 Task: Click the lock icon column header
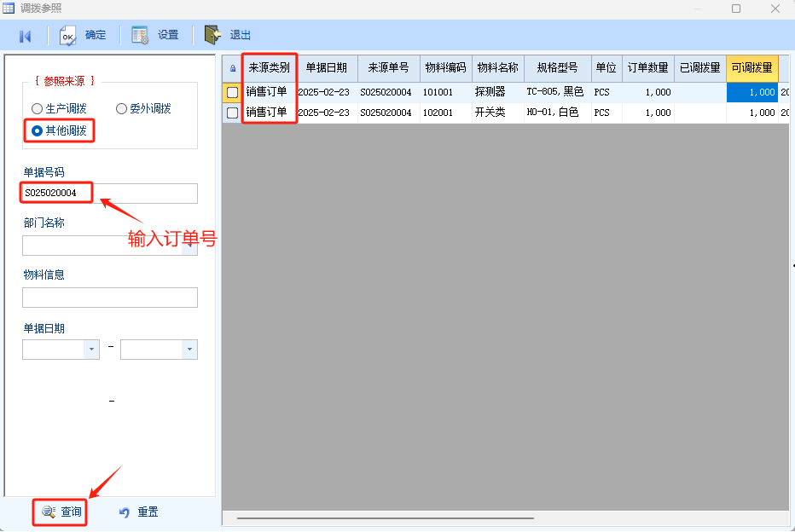pyautogui.click(x=233, y=68)
